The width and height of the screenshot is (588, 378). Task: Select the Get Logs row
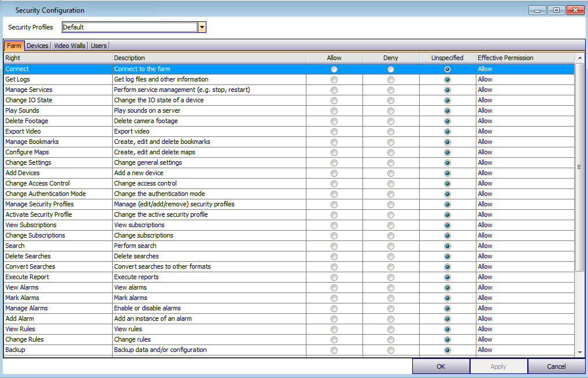click(289, 80)
